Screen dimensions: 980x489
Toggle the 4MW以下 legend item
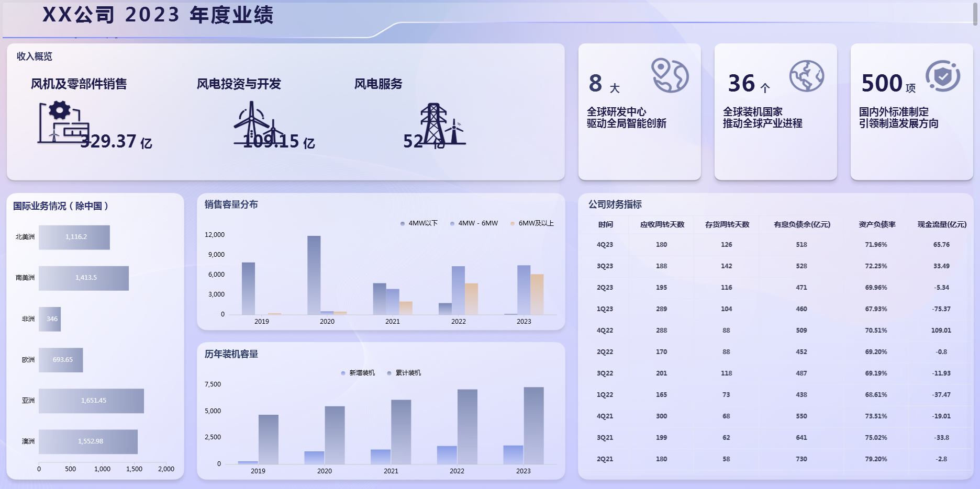tap(419, 223)
